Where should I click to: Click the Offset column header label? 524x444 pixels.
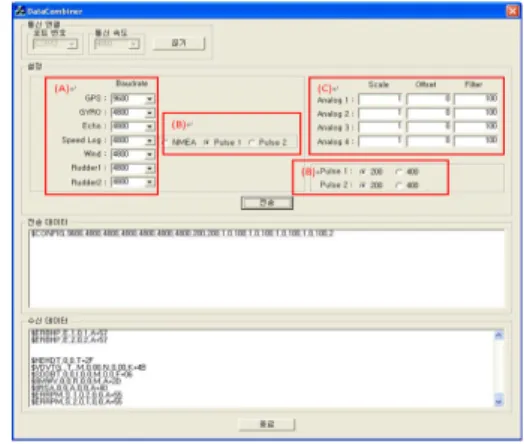click(426, 85)
